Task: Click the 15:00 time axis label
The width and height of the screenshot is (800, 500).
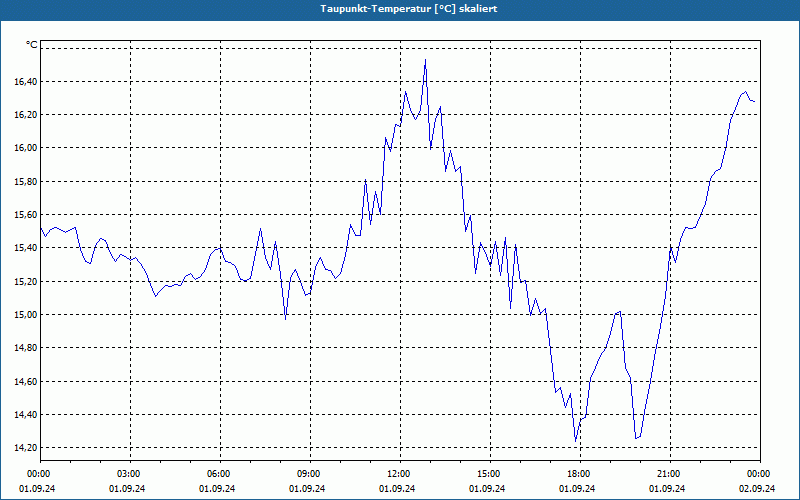Action: pos(489,473)
